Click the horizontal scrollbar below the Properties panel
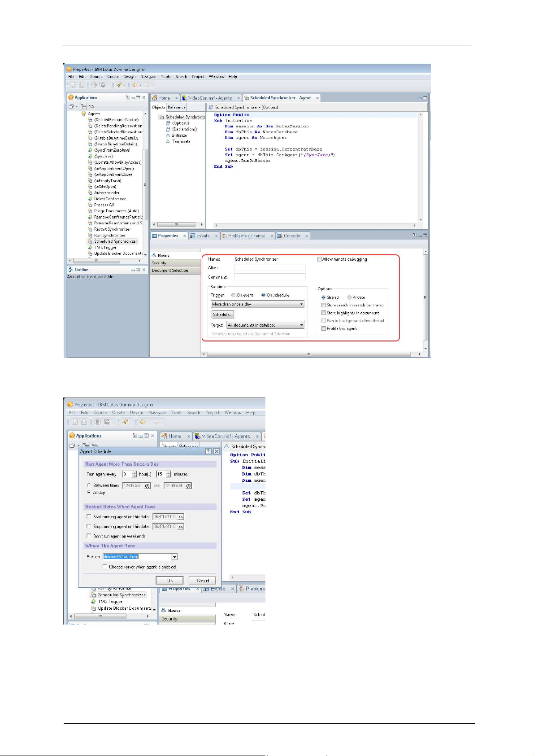 [x=312, y=354]
